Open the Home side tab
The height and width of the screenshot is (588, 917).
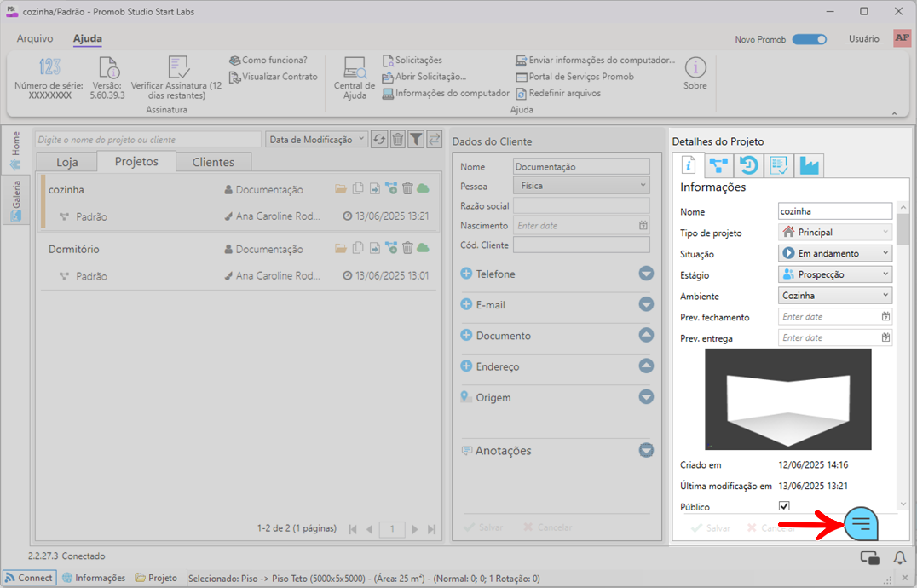pos(16,150)
